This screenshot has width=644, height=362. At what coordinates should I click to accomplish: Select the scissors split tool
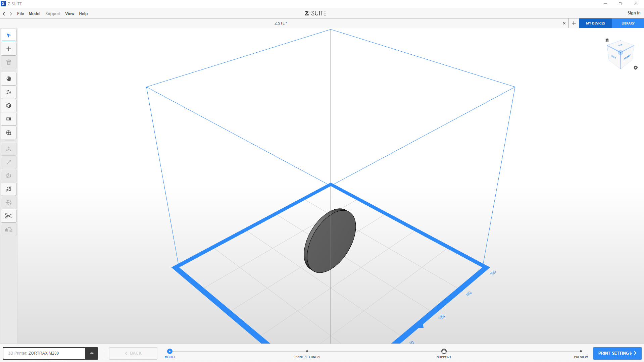pyautogui.click(x=9, y=216)
